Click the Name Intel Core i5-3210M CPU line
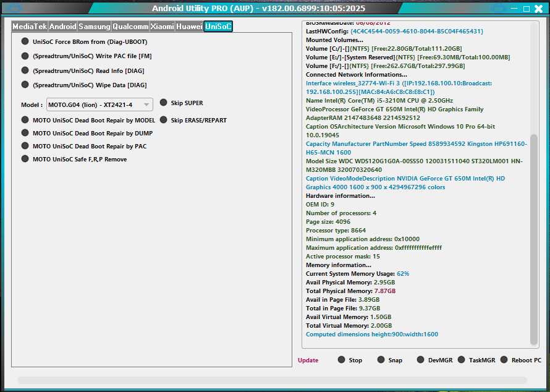550x392 pixels. [379, 100]
